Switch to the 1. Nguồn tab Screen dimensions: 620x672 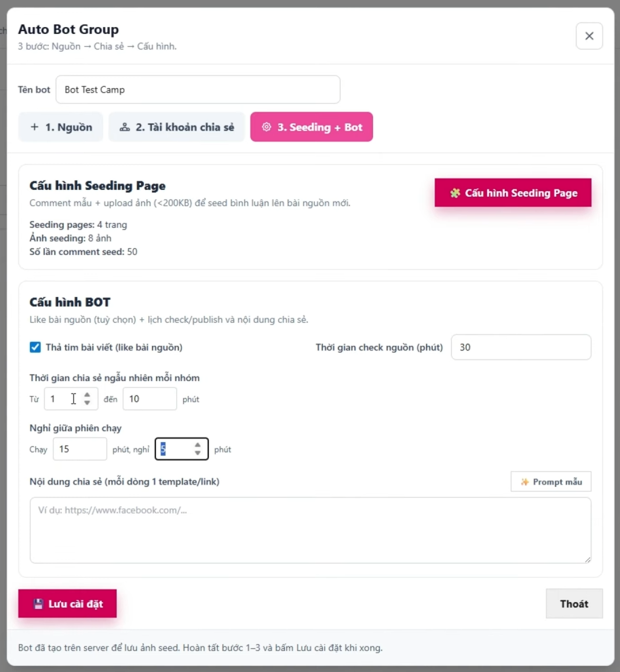(60, 127)
